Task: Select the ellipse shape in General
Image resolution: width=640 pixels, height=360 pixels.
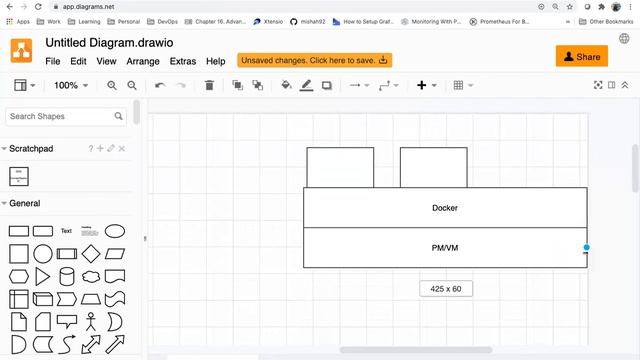Action: coord(115,231)
